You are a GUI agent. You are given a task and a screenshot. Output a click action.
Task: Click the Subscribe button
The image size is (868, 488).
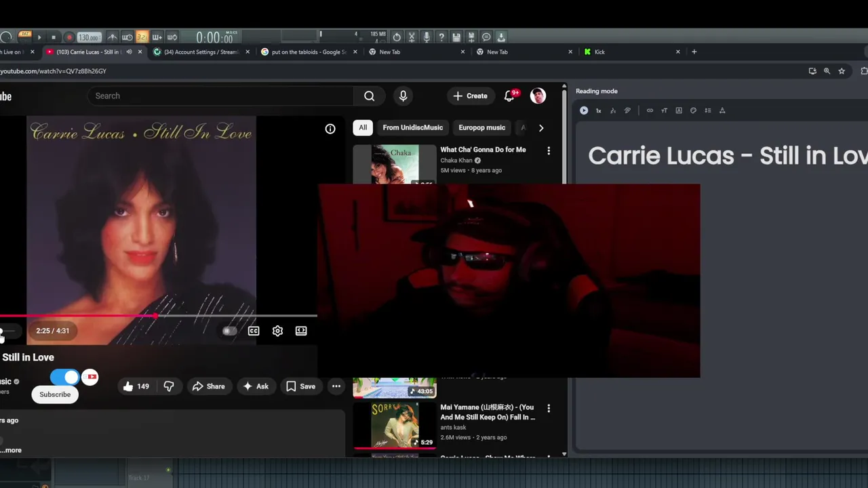(x=55, y=394)
